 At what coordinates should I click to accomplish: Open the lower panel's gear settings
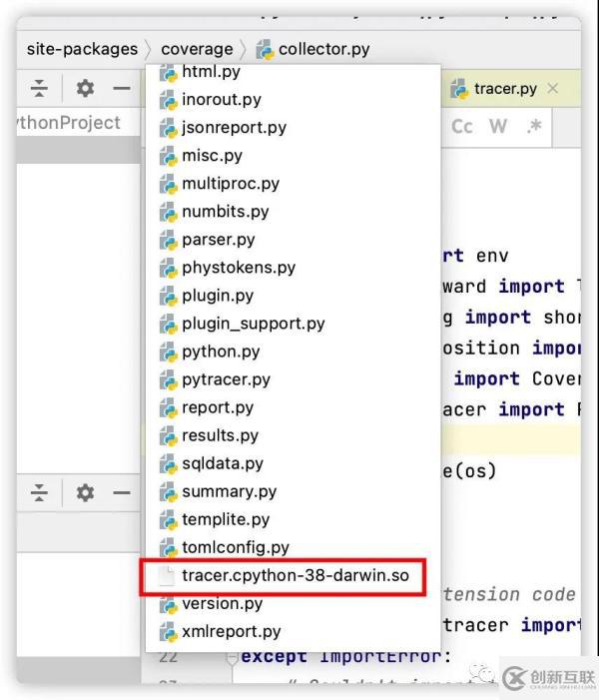(85, 492)
